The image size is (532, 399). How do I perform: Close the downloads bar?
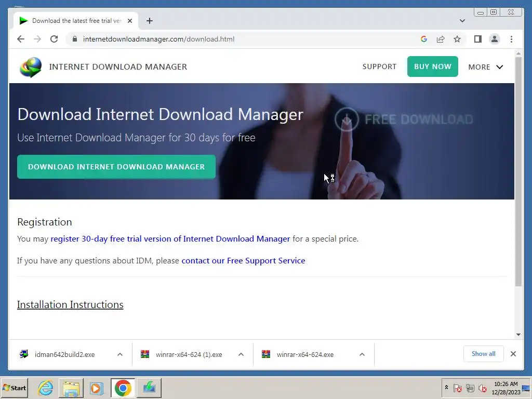[513, 354]
